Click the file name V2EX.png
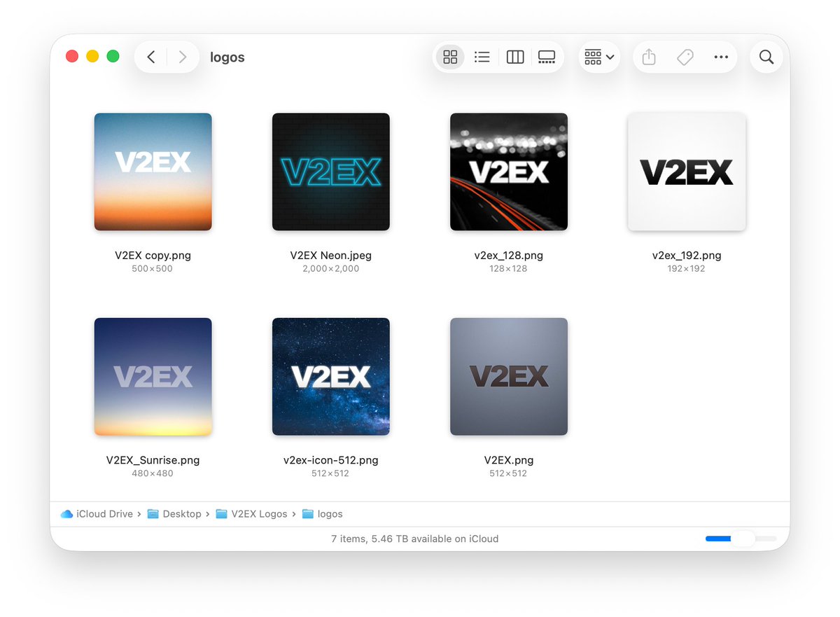This screenshot has width=840, height=617. tap(509, 460)
